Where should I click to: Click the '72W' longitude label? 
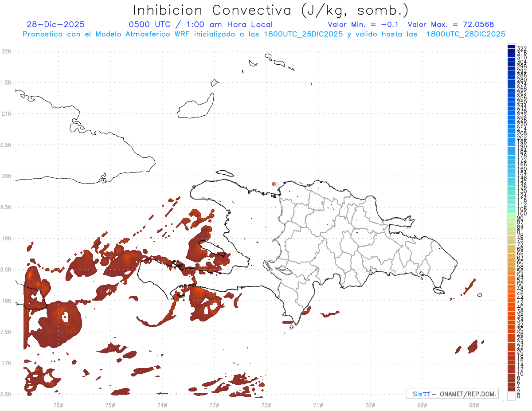(x=266, y=404)
